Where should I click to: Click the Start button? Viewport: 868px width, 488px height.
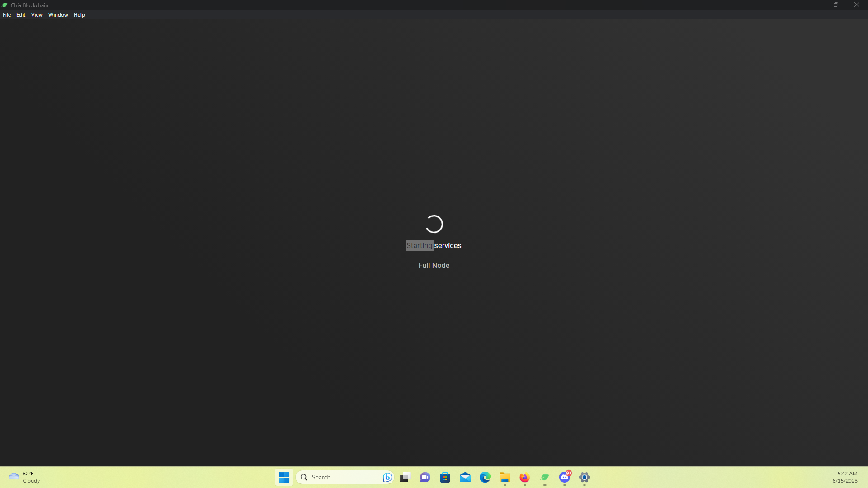pyautogui.click(x=284, y=477)
